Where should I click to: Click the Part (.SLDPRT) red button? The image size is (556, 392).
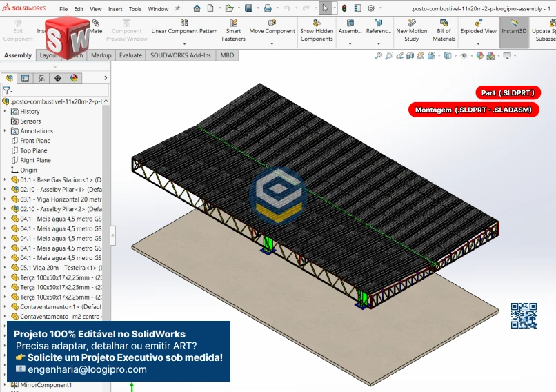[x=508, y=92]
